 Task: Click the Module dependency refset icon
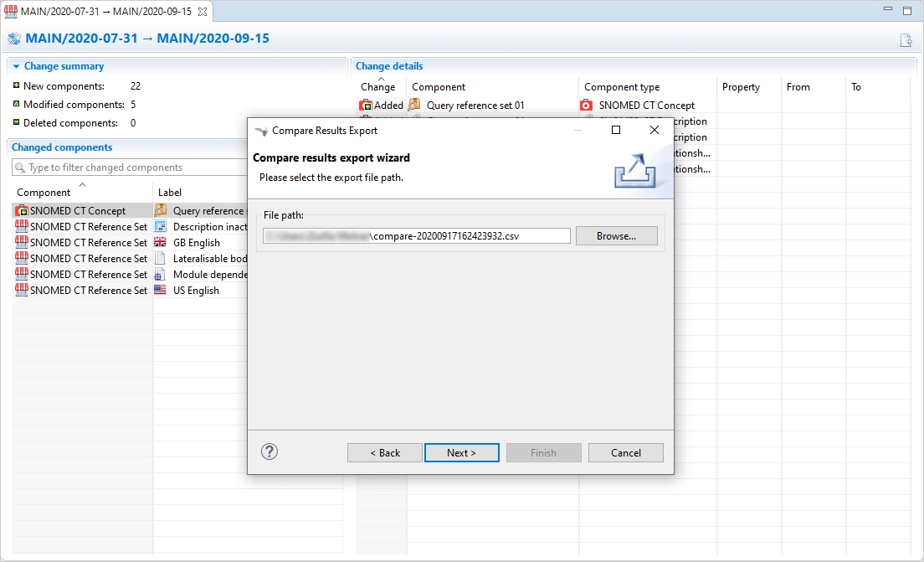point(161,275)
